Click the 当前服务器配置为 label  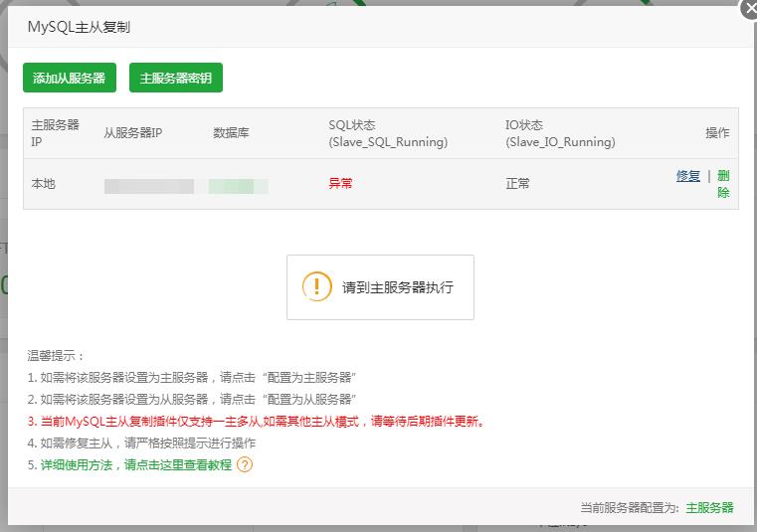[x=630, y=507]
